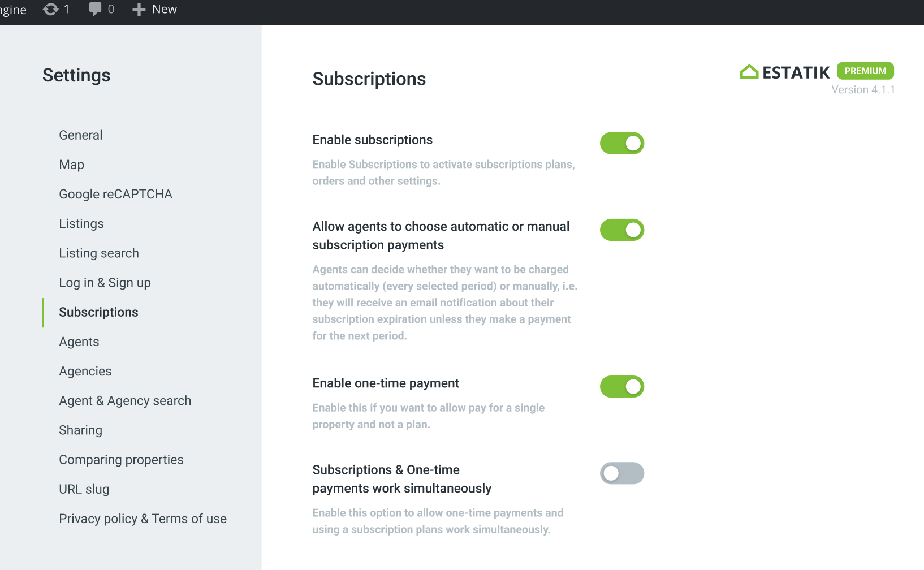
Task: Click the Estatik house logo
Action: 749,71
